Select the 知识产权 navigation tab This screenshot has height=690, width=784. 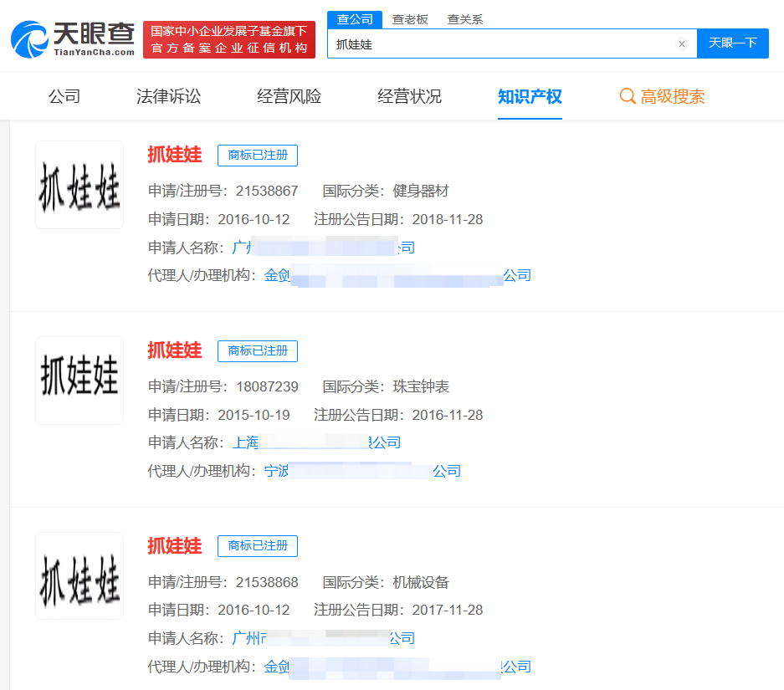click(530, 96)
